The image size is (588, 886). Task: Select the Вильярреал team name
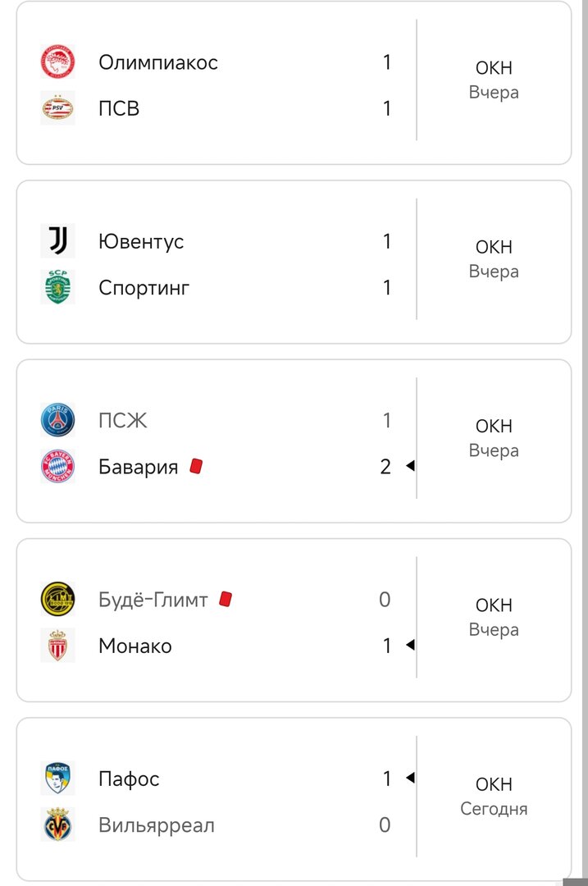pyautogui.click(x=157, y=825)
